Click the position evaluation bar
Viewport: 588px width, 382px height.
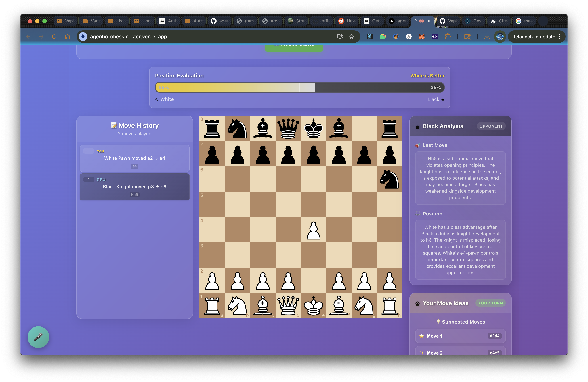(x=299, y=88)
